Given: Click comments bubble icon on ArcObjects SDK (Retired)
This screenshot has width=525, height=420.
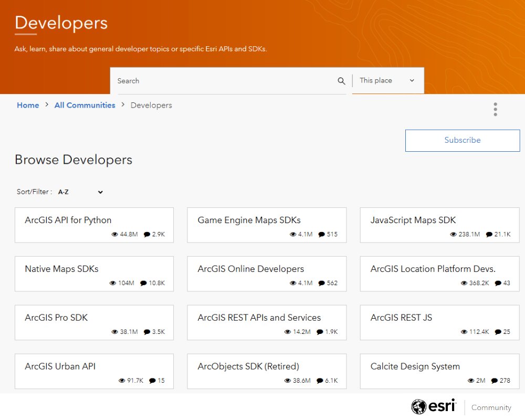Looking at the screenshot, I should point(319,381).
